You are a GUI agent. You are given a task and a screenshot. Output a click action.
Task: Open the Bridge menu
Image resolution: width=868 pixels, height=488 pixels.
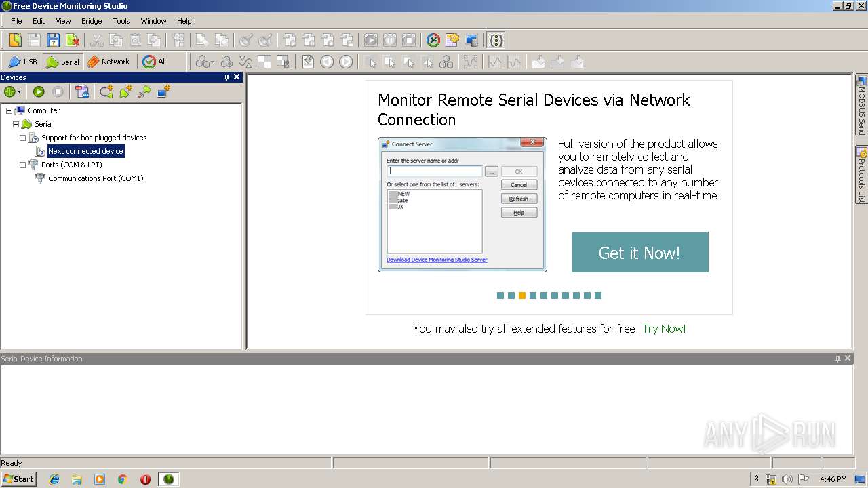[92, 21]
